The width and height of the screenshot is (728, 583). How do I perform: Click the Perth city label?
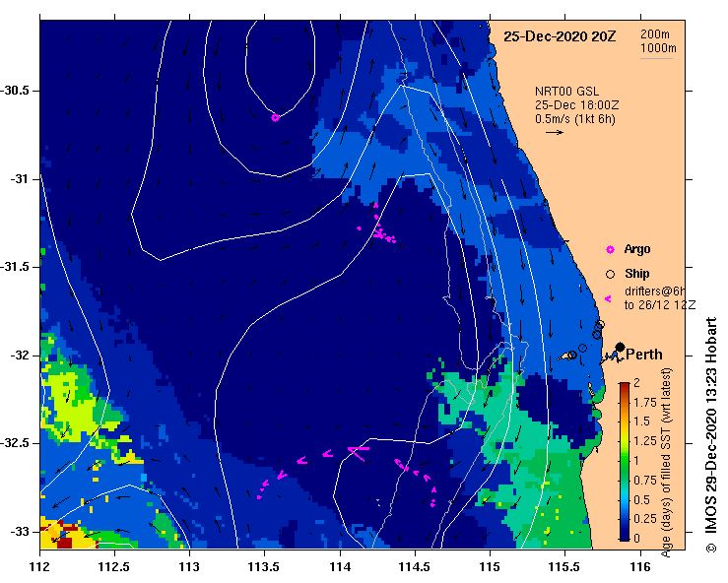click(644, 355)
